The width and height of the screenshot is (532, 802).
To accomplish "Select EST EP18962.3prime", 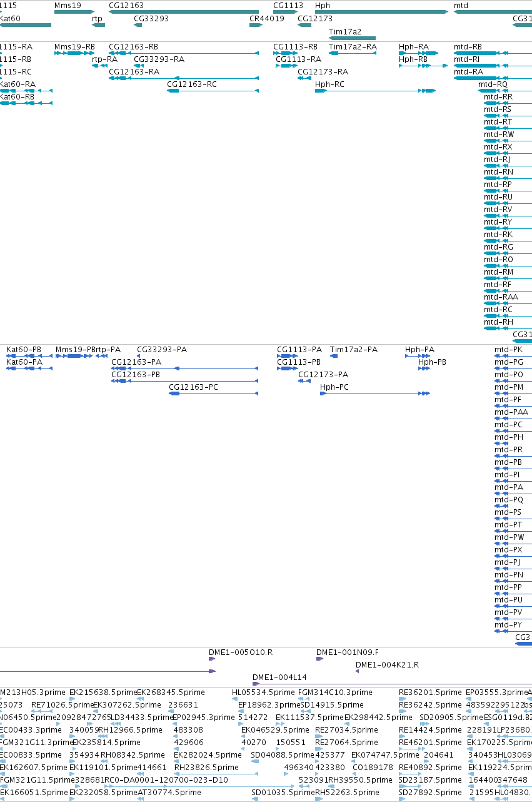I will 270,705.
